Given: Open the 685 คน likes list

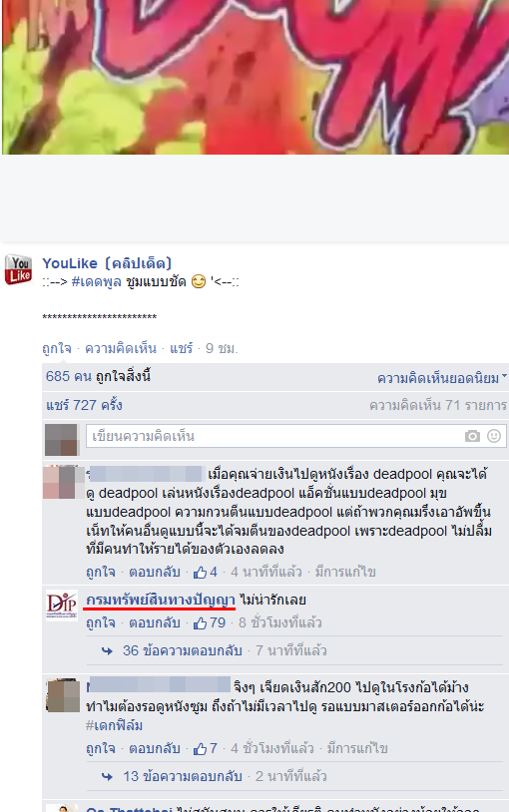Looking at the screenshot, I should pyautogui.click(x=69, y=376).
